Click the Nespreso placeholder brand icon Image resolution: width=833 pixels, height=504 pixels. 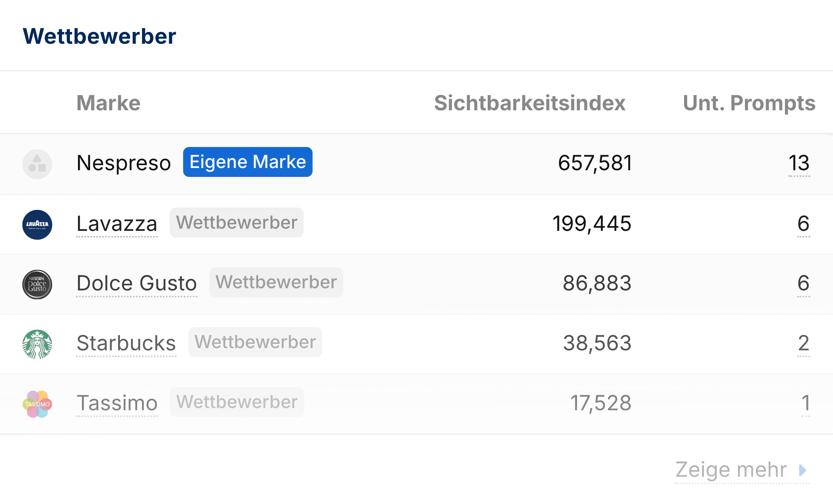(37, 164)
